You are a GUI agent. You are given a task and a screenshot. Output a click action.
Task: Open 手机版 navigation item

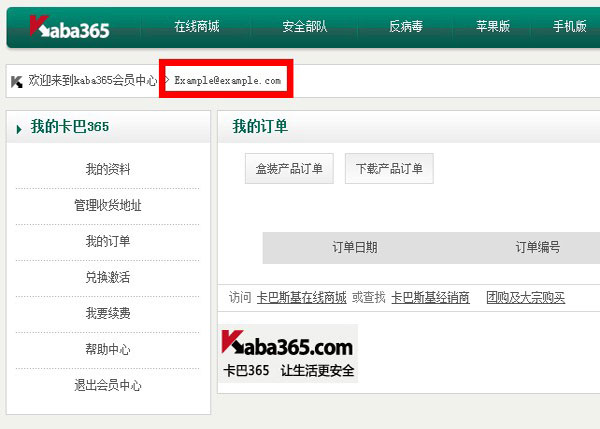point(569,26)
